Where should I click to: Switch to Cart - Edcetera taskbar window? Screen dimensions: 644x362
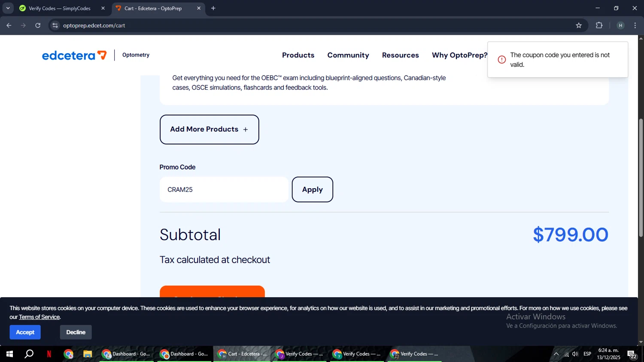(x=242, y=354)
